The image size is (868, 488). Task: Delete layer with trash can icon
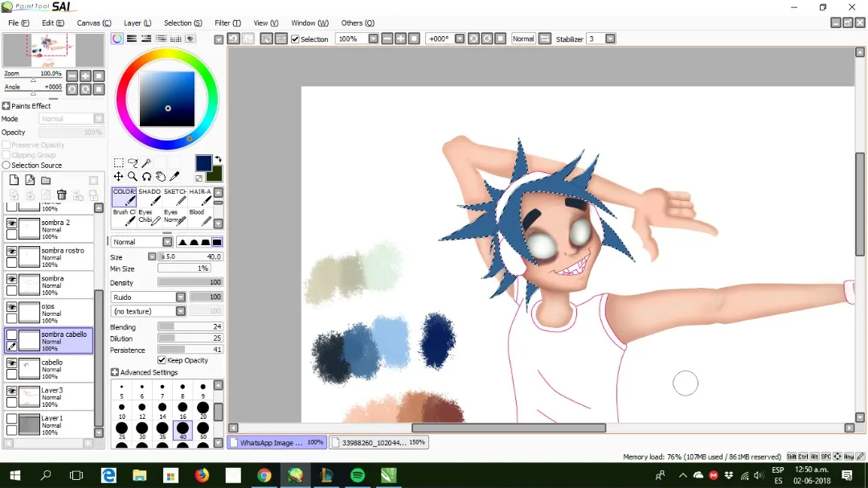click(x=61, y=195)
